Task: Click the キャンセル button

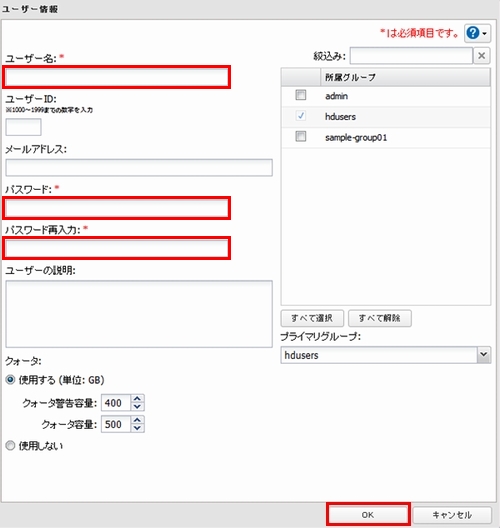Action: tap(452, 515)
